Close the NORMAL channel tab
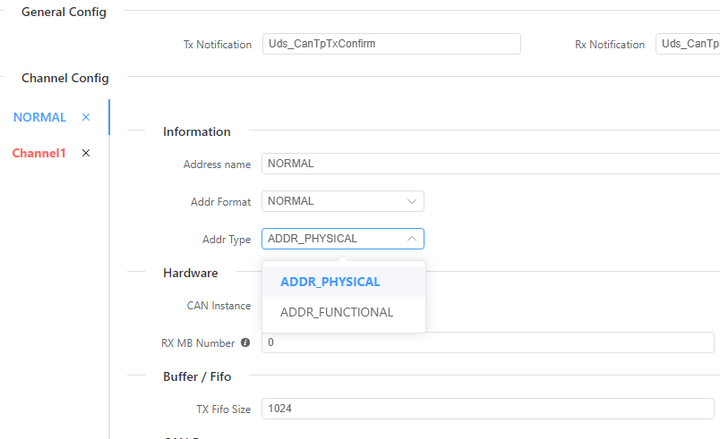This screenshot has height=439, width=720. [x=86, y=117]
